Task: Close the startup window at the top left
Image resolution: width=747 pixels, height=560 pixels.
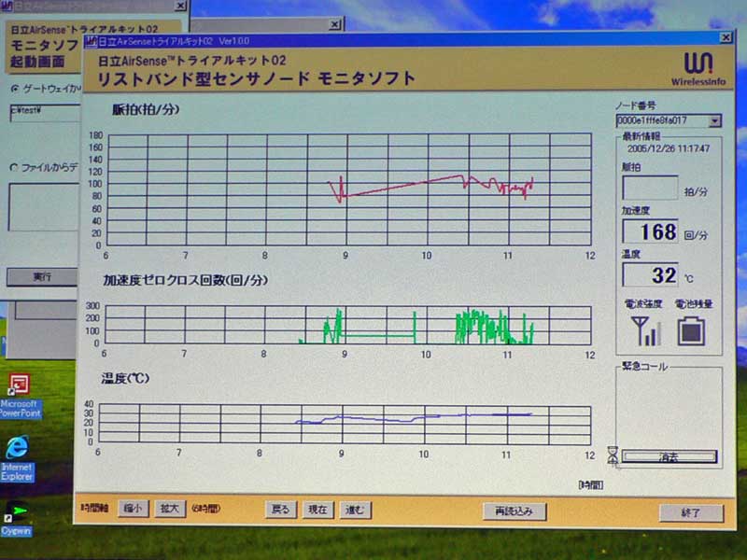Action: 180,6
